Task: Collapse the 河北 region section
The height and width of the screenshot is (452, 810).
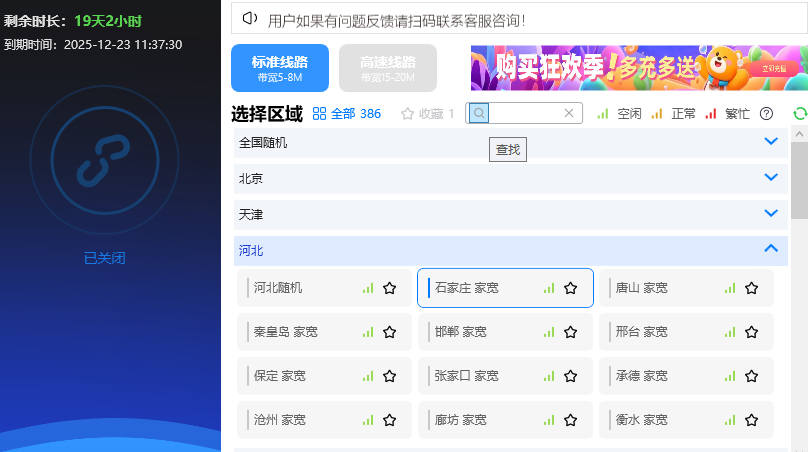Action: [770, 249]
